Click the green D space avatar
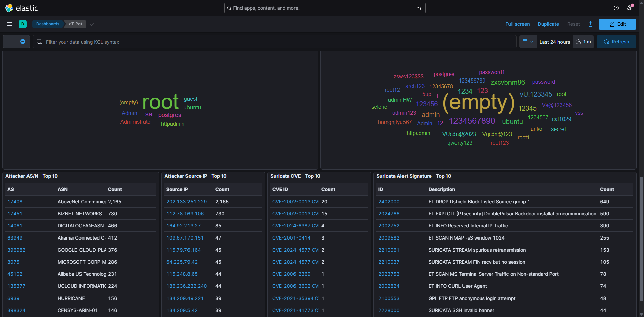Viewport: 644px width, 317px height. point(23,24)
